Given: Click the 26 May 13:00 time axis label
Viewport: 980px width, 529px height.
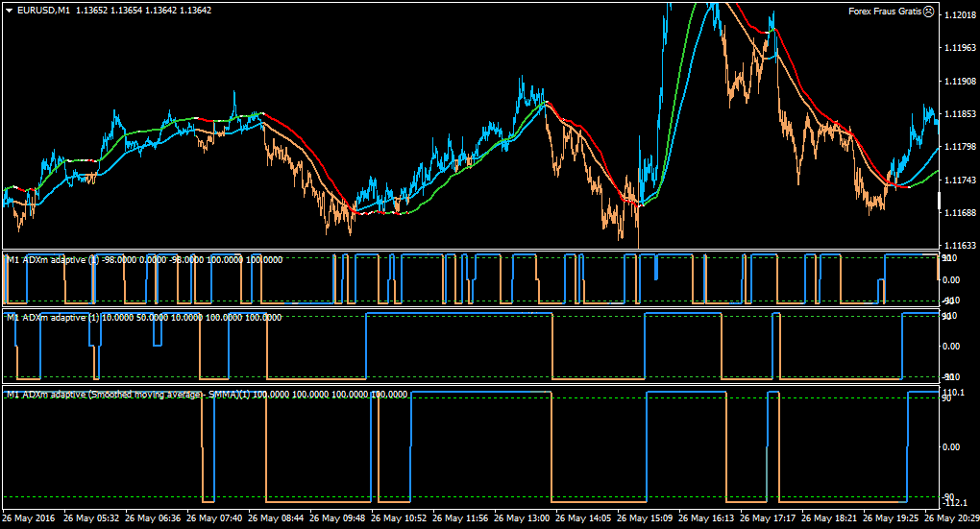Looking at the screenshot, I should pos(522,517).
